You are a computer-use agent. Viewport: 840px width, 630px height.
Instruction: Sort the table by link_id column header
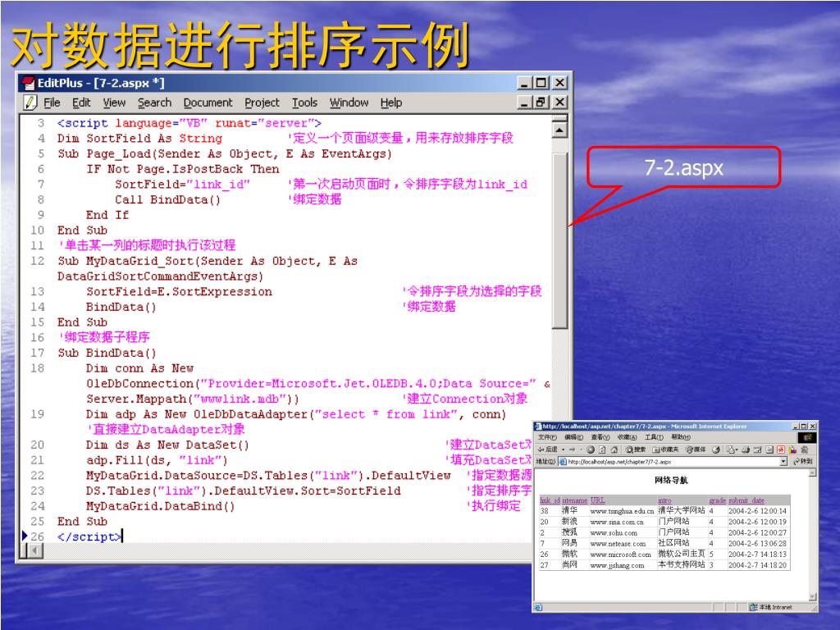click(x=550, y=500)
